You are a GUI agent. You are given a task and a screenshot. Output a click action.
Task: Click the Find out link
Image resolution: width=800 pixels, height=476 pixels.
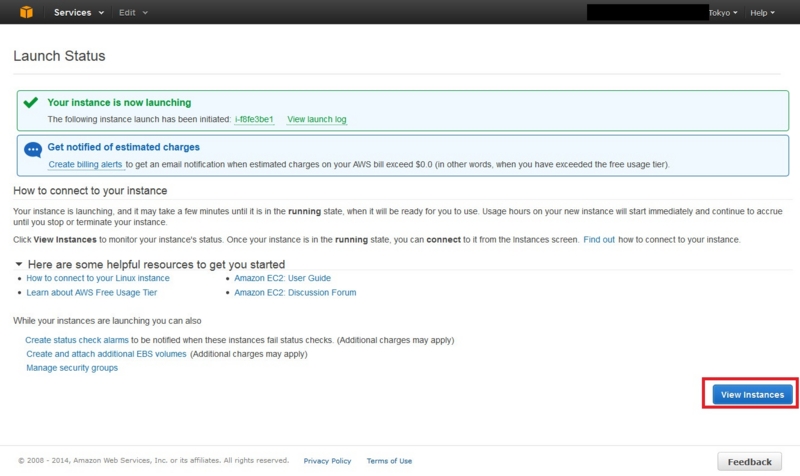pyautogui.click(x=599, y=239)
